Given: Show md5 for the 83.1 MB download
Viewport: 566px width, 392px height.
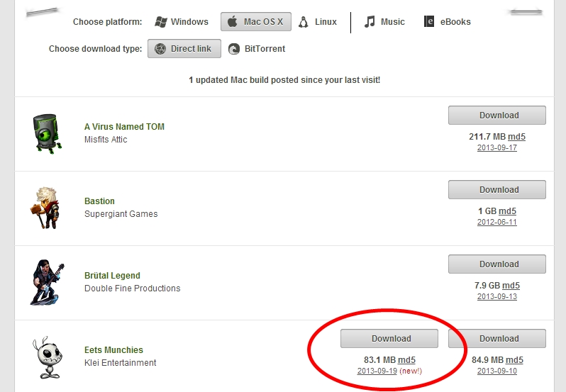Looking at the screenshot, I should pyautogui.click(x=406, y=360).
